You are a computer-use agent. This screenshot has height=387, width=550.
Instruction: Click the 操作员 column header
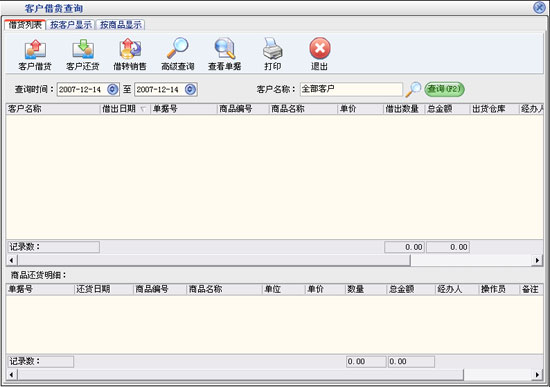pos(499,289)
